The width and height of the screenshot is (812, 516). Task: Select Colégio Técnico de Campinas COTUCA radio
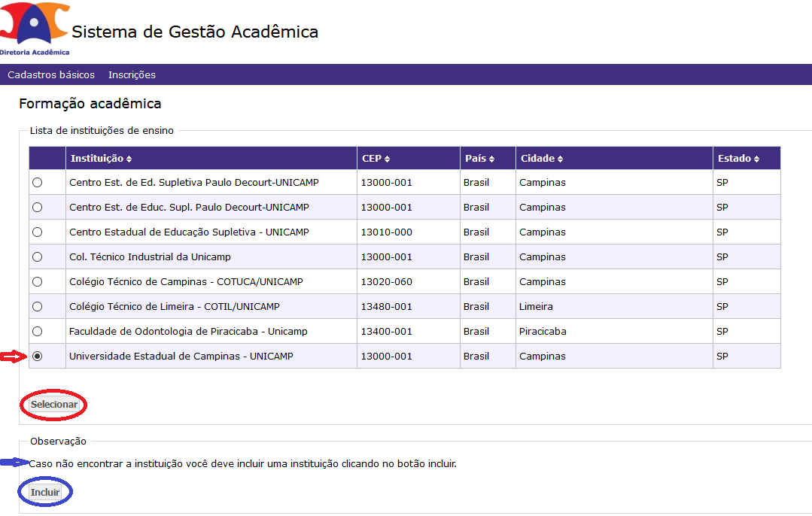[x=38, y=282]
